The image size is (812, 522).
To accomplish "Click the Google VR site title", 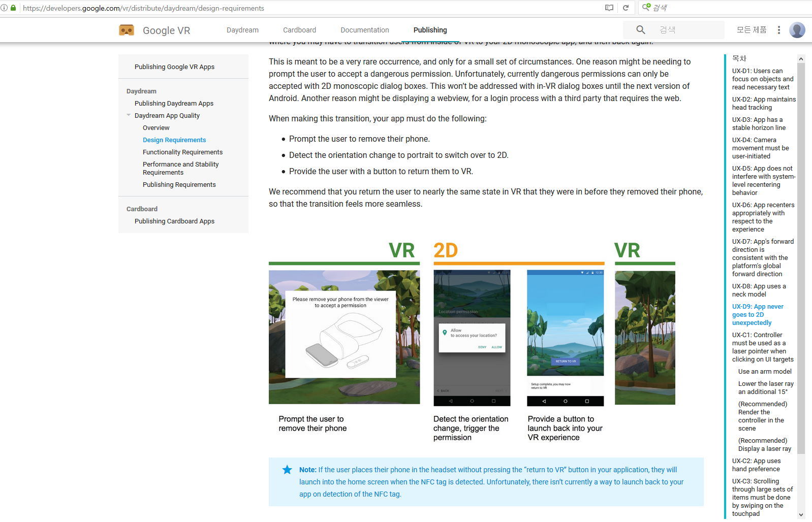I will 166,30.
